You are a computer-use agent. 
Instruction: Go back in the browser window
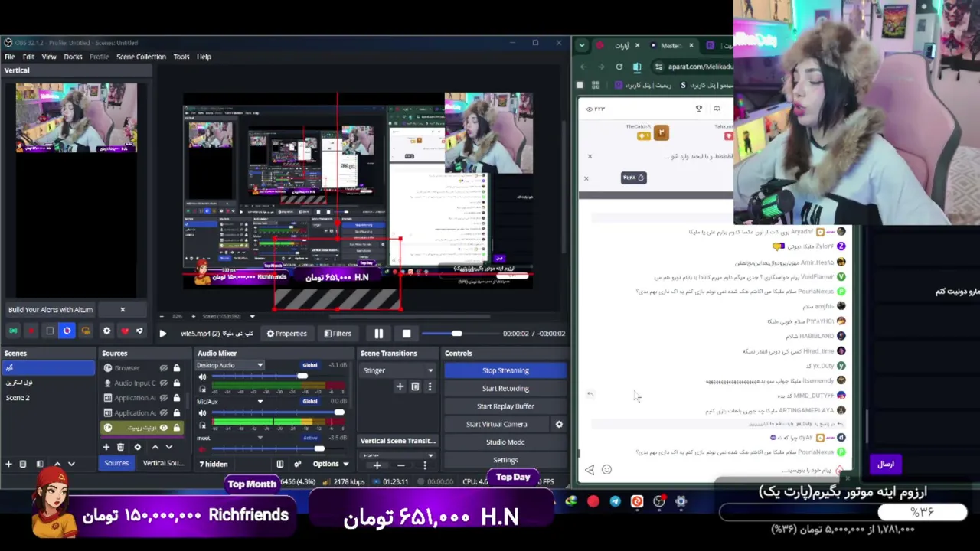click(583, 67)
